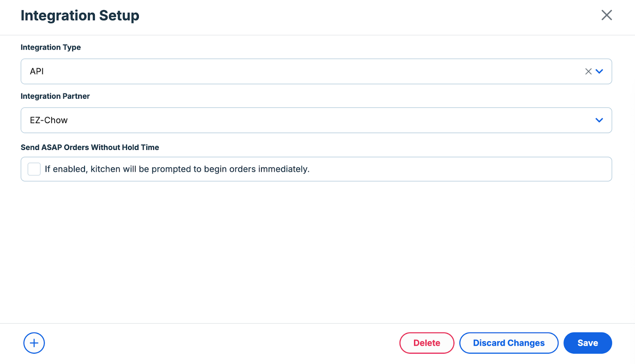Select the EZ-Chow value in Integration Partner
This screenshot has width=635, height=364.
tap(49, 120)
